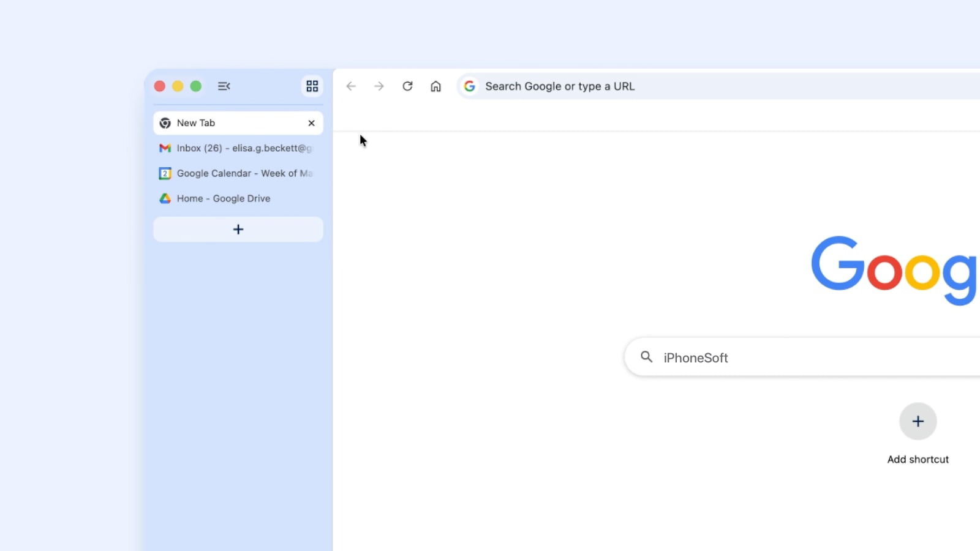Screen dimensions: 980x551
Task: Toggle the tab strip visibility control
Action: pos(223,86)
